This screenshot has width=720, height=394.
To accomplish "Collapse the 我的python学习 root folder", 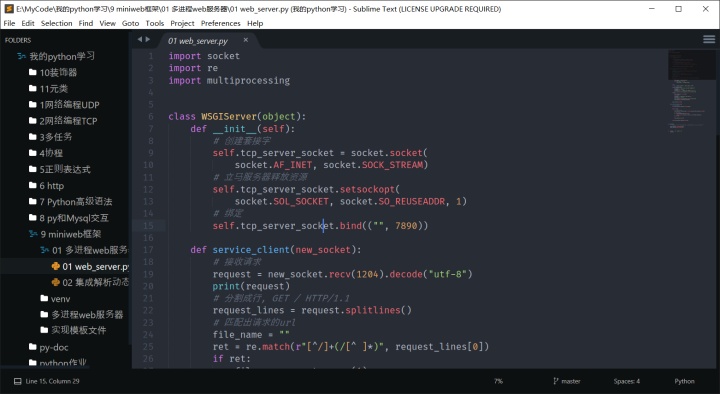I will (56, 56).
